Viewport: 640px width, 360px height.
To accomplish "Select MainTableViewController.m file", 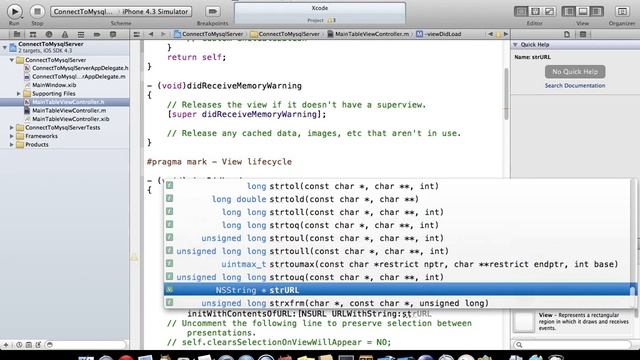I will tap(65, 111).
